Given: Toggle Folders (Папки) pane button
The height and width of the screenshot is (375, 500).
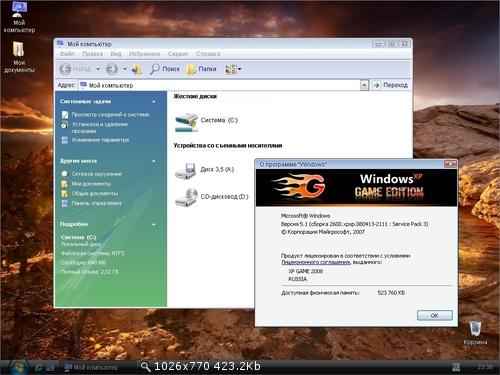Looking at the screenshot, I should [202, 69].
